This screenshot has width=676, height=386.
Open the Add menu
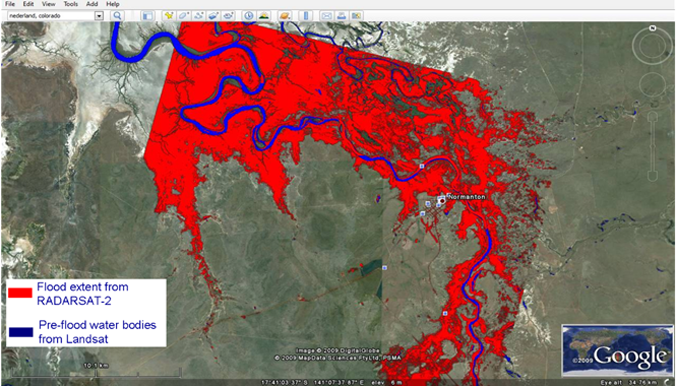point(92,4)
